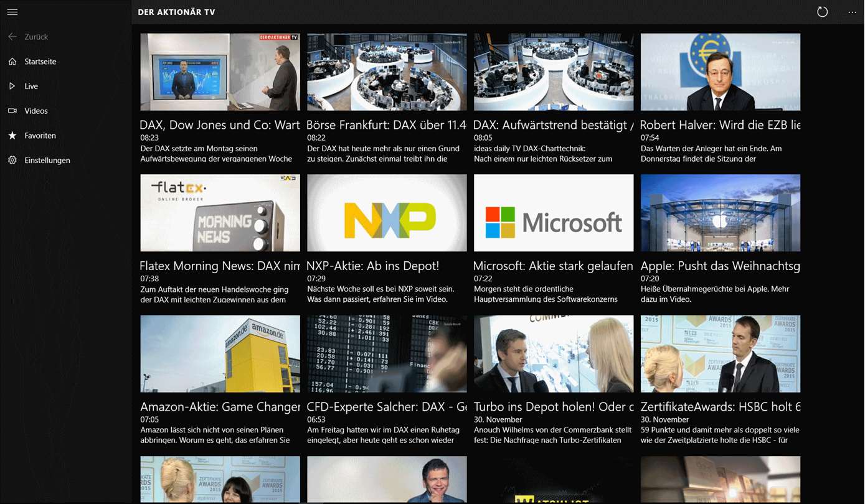
Task: Click 'Amazon lässt sich nicht' description
Action: click(215, 435)
